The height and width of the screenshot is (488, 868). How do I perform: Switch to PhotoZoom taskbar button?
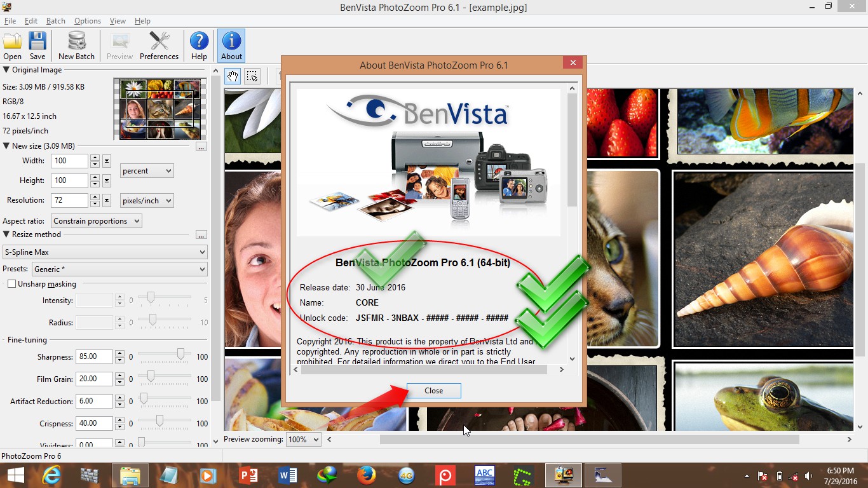tap(563, 475)
